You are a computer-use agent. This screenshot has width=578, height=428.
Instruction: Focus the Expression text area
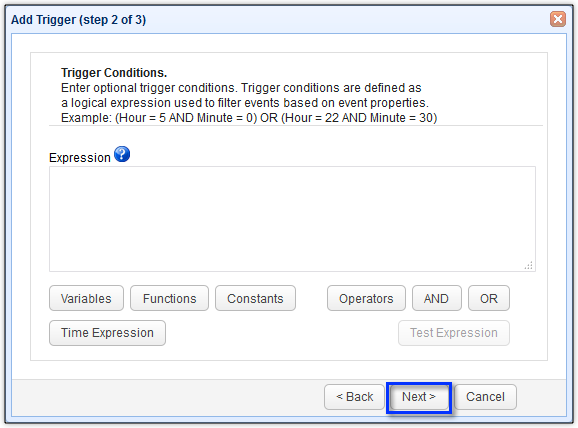292,219
